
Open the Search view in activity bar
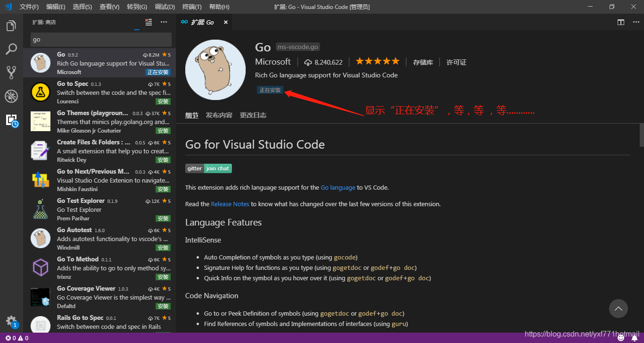(x=11, y=49)
